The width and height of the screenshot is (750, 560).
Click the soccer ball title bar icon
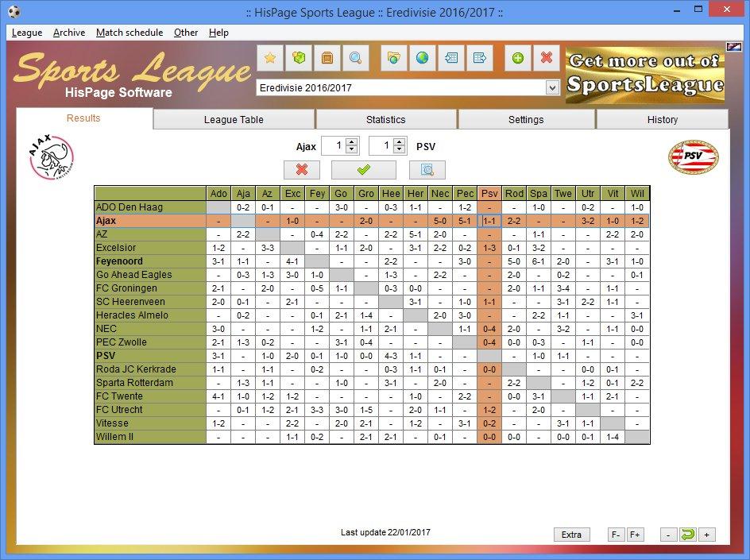15,11
